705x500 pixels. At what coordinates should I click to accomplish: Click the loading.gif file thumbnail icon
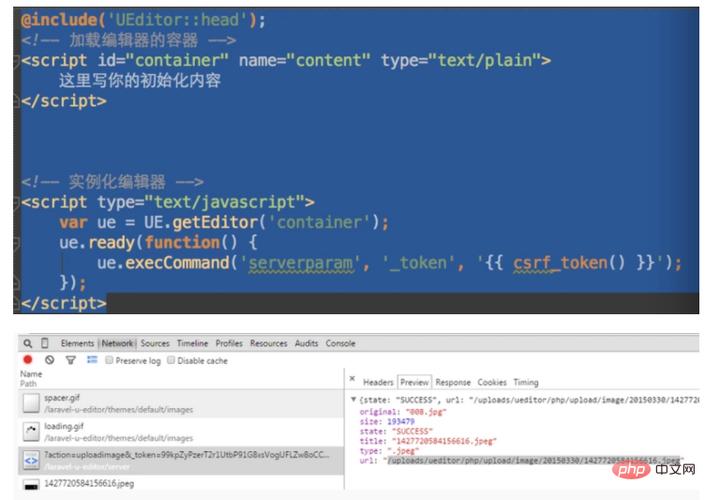point(31,432)
